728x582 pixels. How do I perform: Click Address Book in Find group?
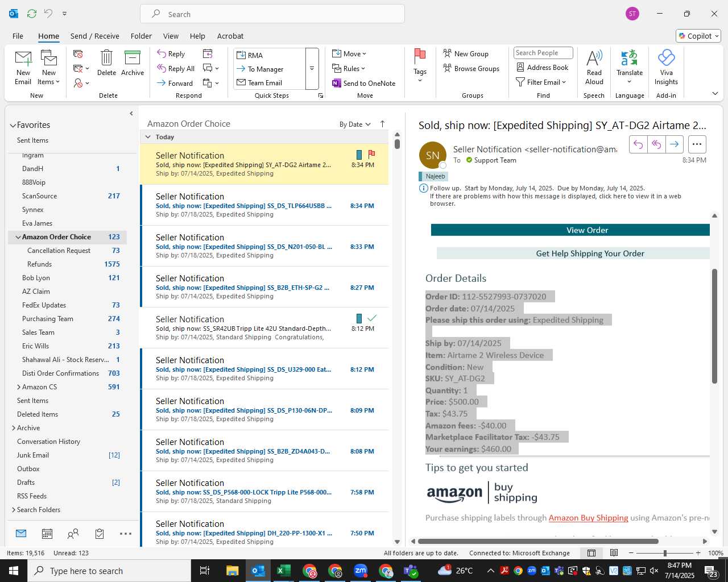pos(542,67)
